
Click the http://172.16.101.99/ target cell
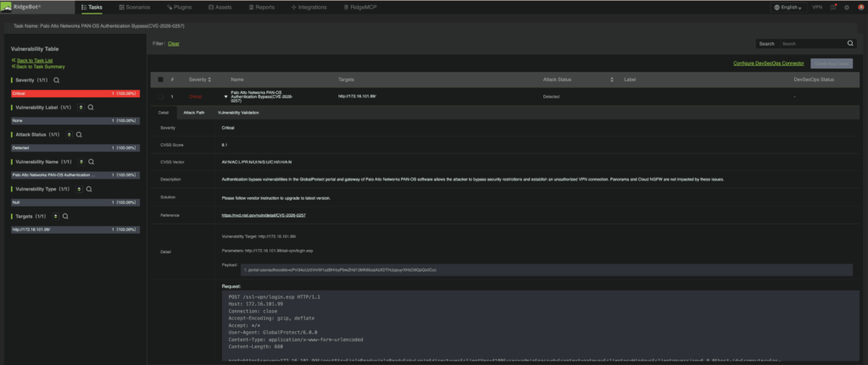[x=357, y=97]
